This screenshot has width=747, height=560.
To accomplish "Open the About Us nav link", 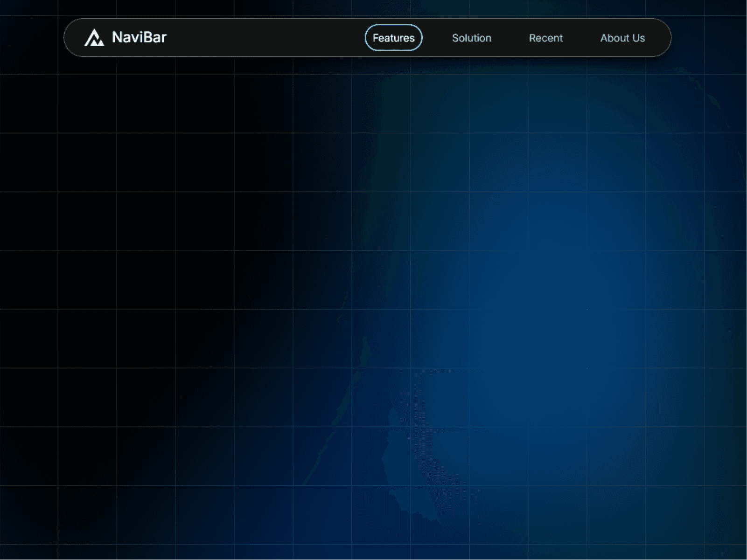I will click(x=622, y=38).
